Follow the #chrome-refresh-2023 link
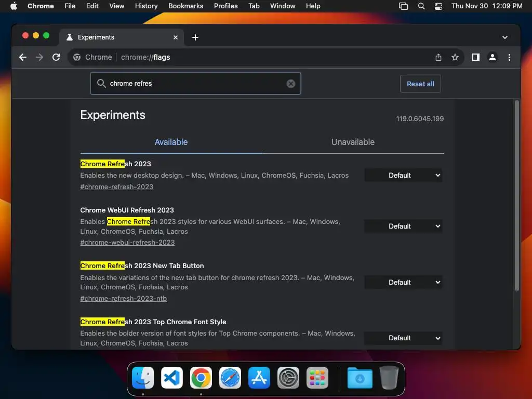Image resolution: width=532 pixels, height=399 pixels. pos(117,187)
